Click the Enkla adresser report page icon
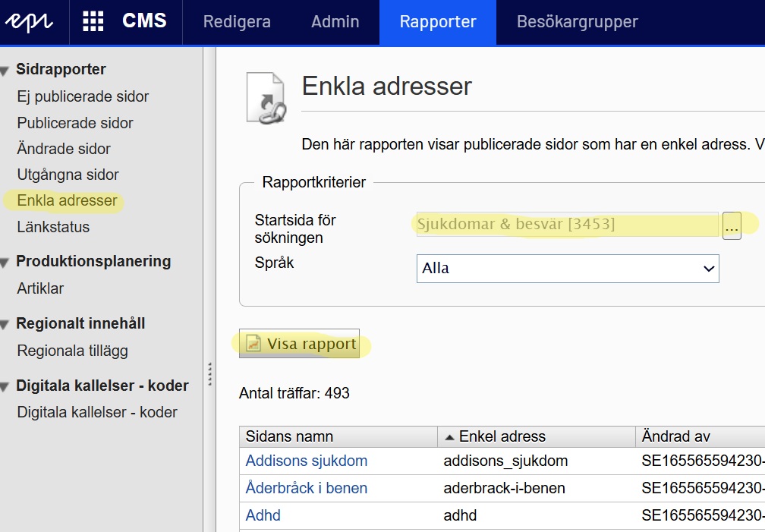This screenshot has width=765, height=532. point(265,98)
